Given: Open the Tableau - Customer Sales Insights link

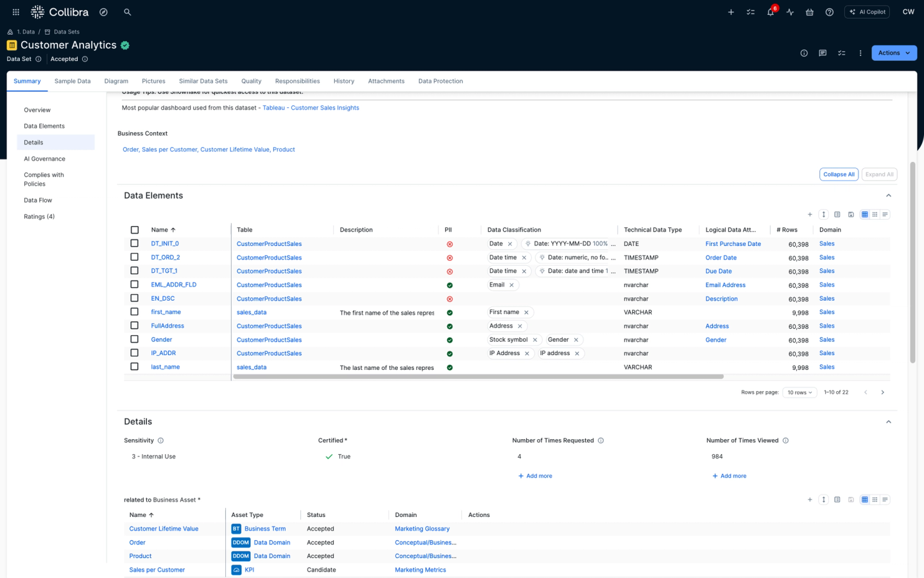Looking at the screenshot, I should pyautogui.click(x=311, y=108).
